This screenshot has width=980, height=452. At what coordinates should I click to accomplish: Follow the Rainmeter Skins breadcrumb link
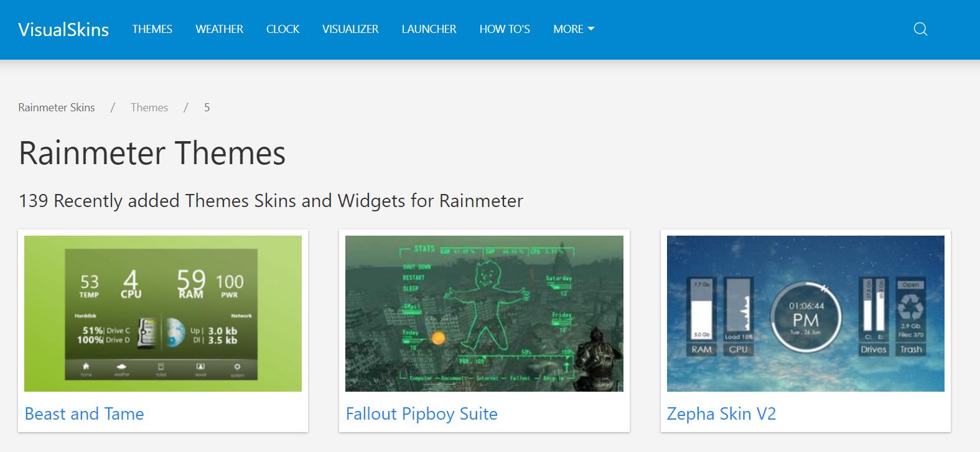coord(57,108)
